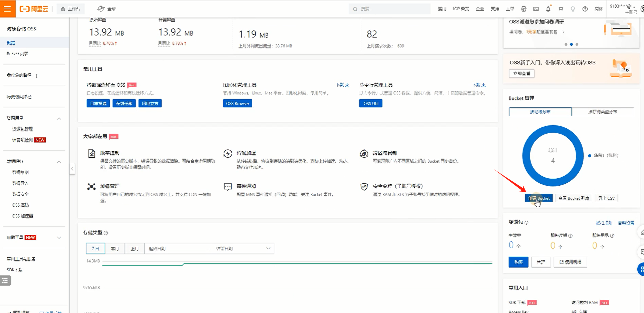Click the 事件通知 message icon
This screenshot has width=644, height=313.
(x=228, y=187)
